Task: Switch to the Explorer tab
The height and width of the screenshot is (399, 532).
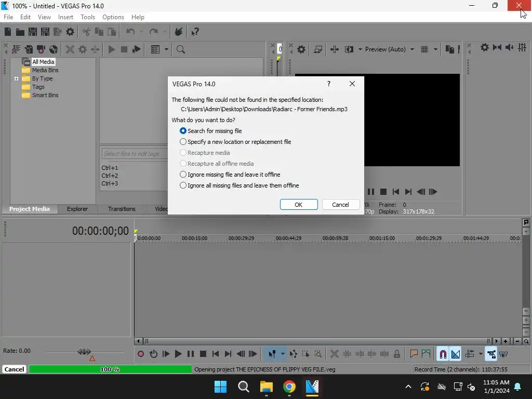Action: (x=77, y=209)
